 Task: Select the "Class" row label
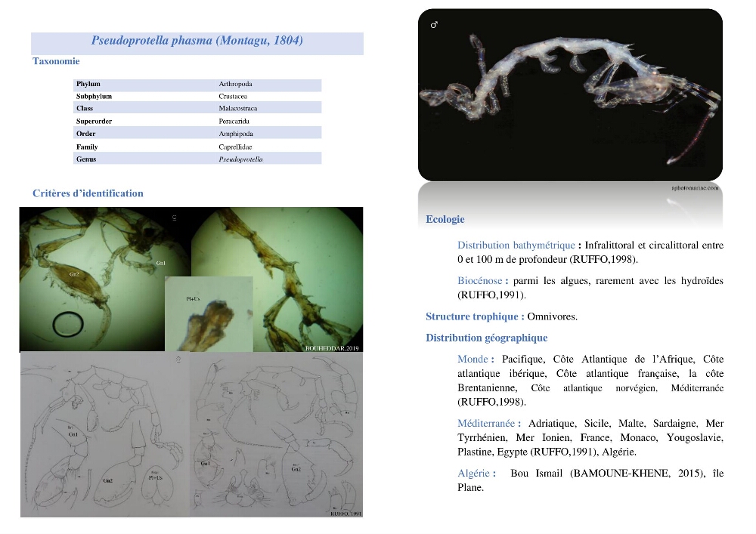(x=85, y=108)
